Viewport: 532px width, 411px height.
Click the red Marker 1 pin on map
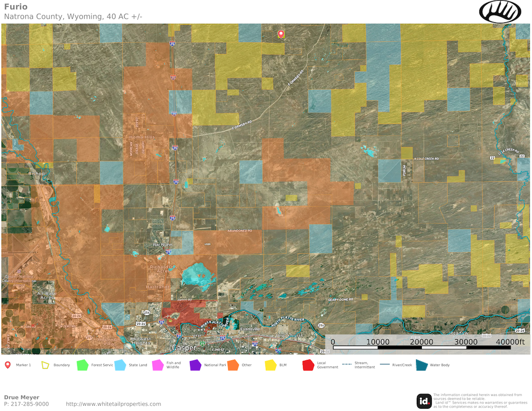281,34
